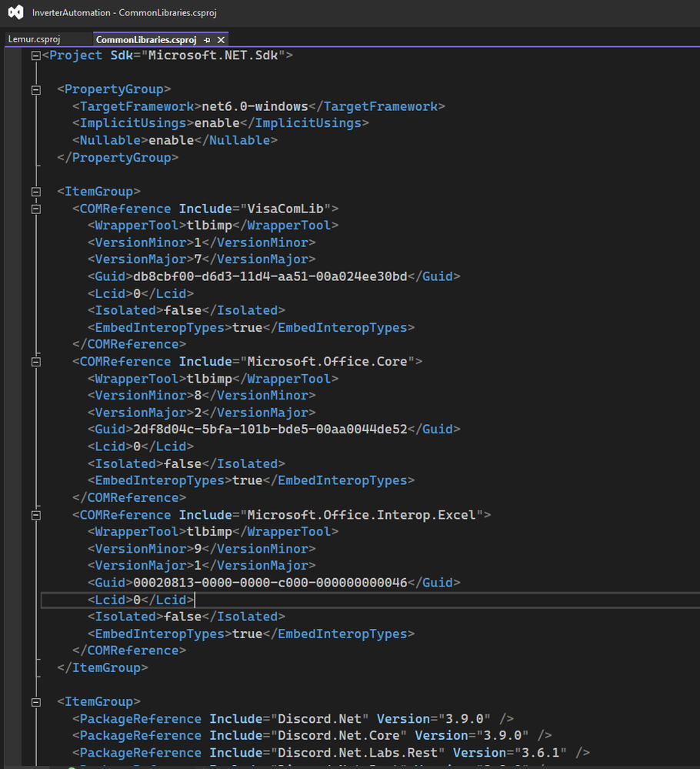This screenshot has height=769, width=700.
Task: Click the Discord.Net.Labs.Rest PackageReference line
Action: (x=331, y=754)
